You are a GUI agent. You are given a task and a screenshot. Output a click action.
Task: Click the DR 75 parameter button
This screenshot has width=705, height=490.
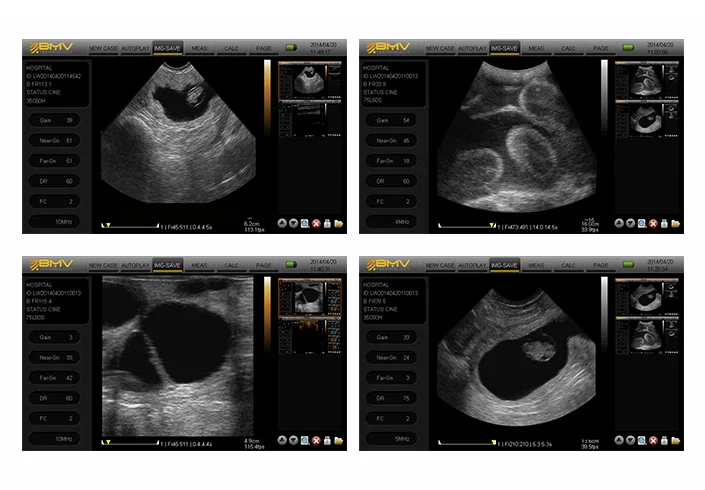point(392,398)
